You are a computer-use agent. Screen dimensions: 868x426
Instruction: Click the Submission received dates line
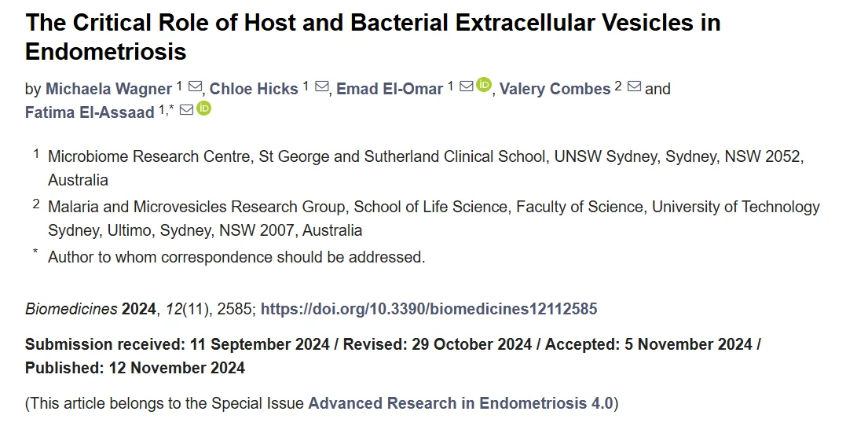[393, 344]
